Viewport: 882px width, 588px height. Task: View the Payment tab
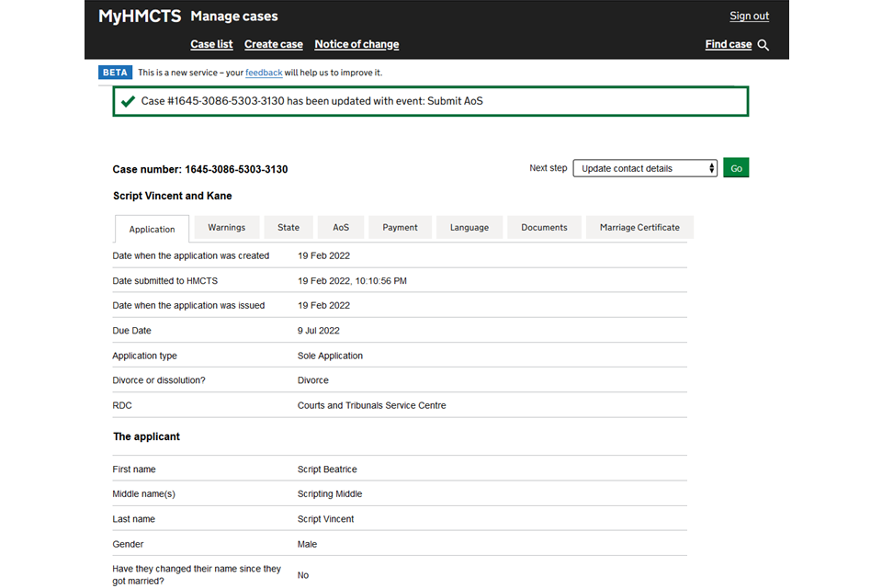click(400, 228)
